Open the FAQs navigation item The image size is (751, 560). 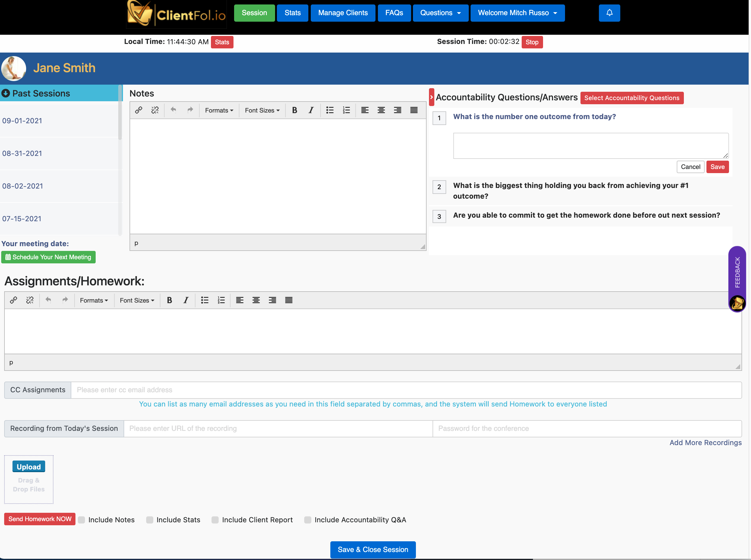(x=394, y=13)
